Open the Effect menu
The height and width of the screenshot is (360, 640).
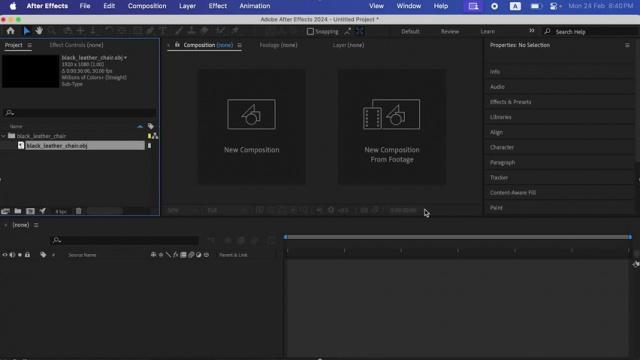[x=218, y=6]
